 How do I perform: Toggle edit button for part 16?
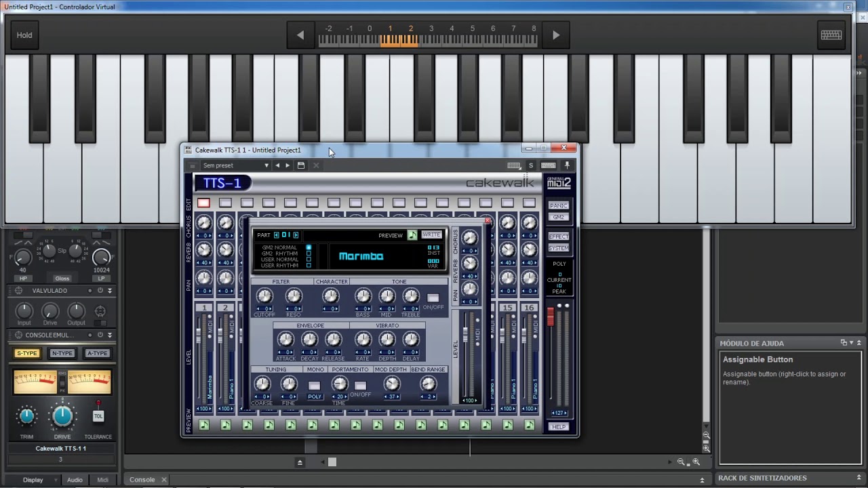click(529, 203)
